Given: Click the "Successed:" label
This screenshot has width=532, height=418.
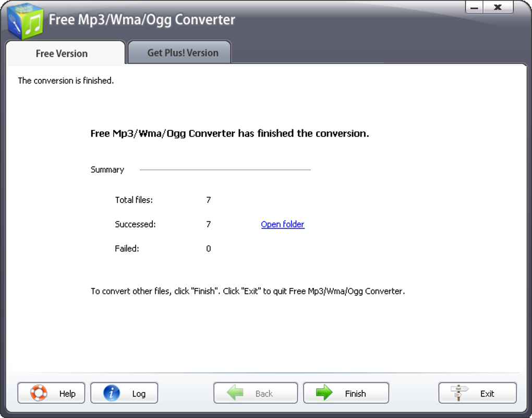Looking at the screenshot, I should 135,224.
